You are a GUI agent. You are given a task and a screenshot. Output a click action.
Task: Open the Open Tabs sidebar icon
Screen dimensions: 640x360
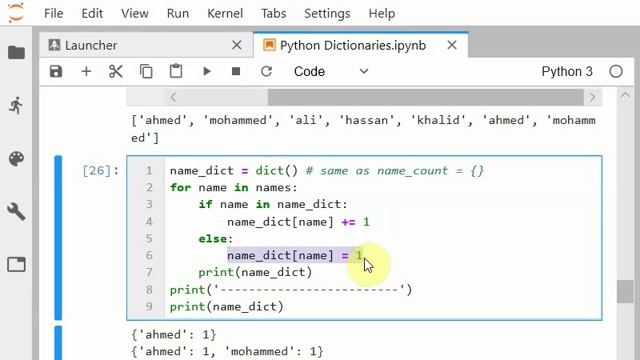click(x=16, y=264)
